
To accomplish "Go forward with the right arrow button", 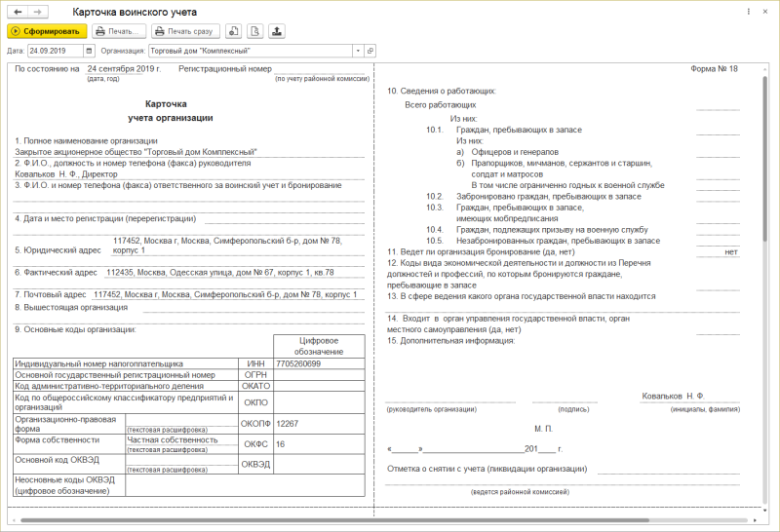I will 38,12.
